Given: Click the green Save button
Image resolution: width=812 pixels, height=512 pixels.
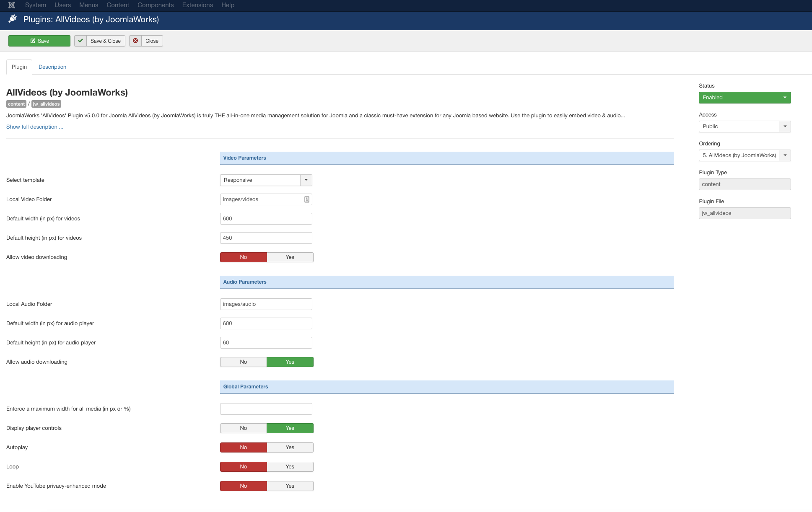Looking at the screenshot, I should [x=39, y=41].
